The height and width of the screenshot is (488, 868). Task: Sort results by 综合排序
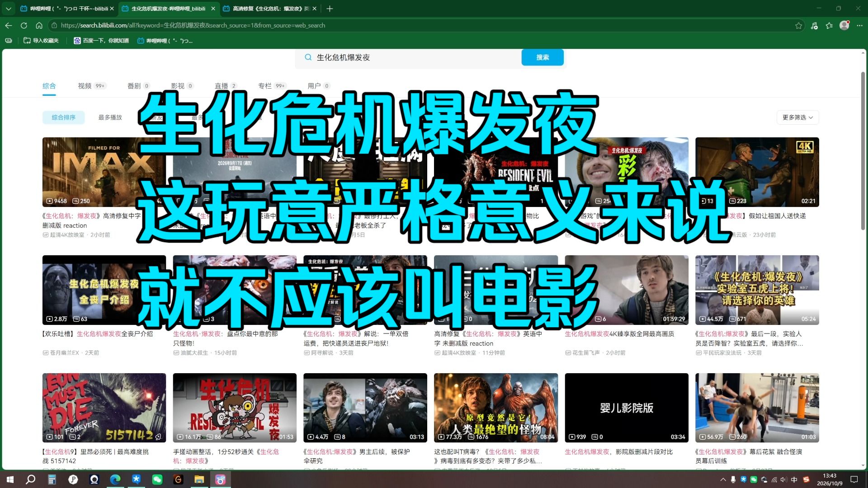click(63, 117)
